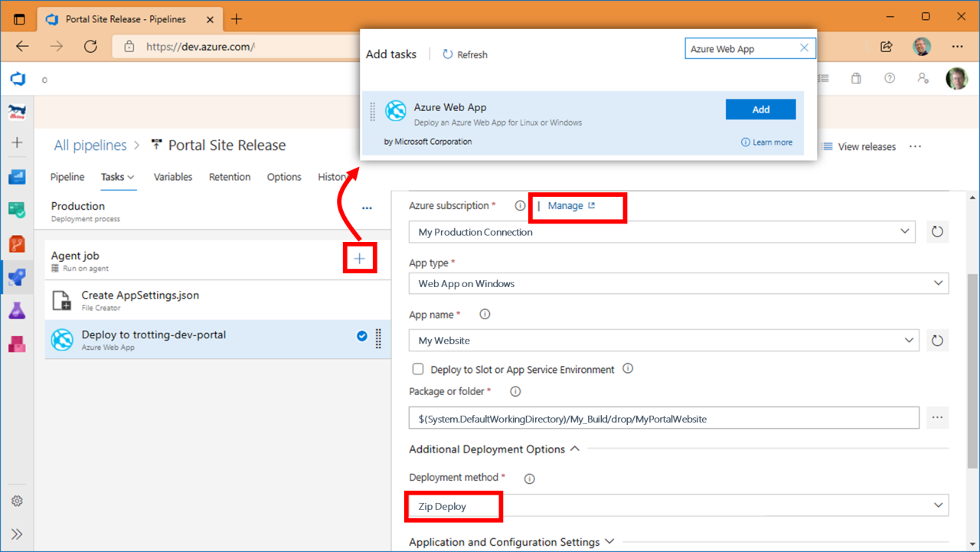Open Overview hub in the sidebar
The height and width of the screenshot is (552, 980).
point(17,177)
